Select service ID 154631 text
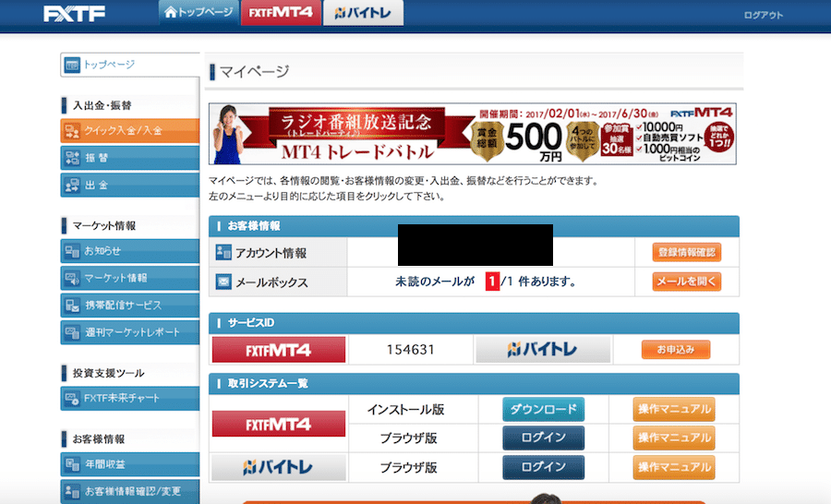This screenshot has width=831, height=504. click(x=411, y=350)
